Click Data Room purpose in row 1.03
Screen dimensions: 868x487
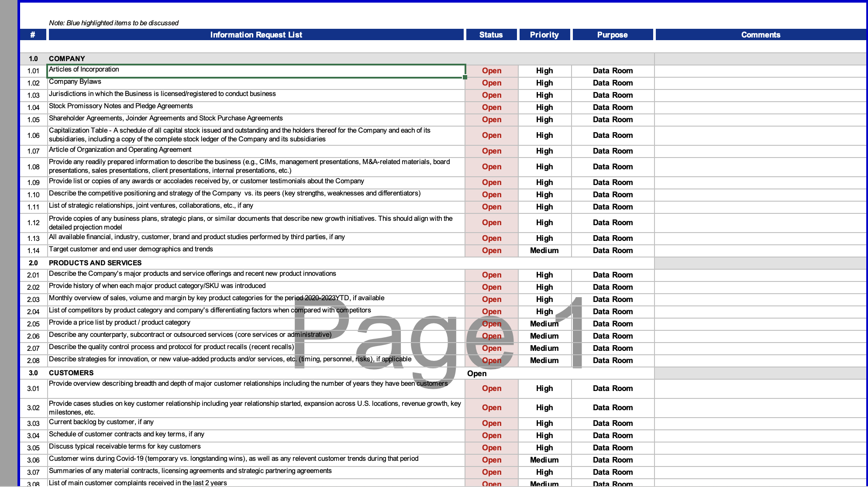pyautogui.click(x=613, y=95)
